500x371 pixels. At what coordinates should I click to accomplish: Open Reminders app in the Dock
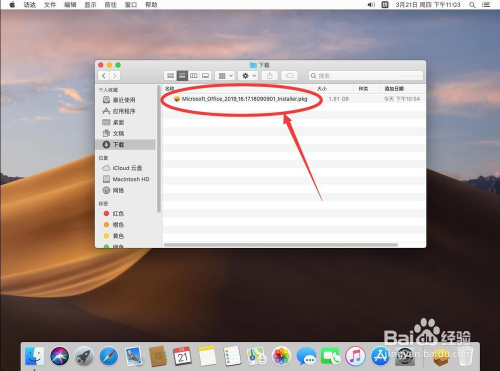click(232, 356)
